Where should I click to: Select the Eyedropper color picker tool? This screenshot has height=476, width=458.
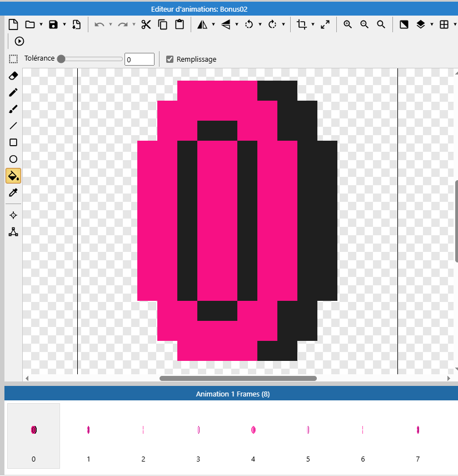(x=13, y=192)
